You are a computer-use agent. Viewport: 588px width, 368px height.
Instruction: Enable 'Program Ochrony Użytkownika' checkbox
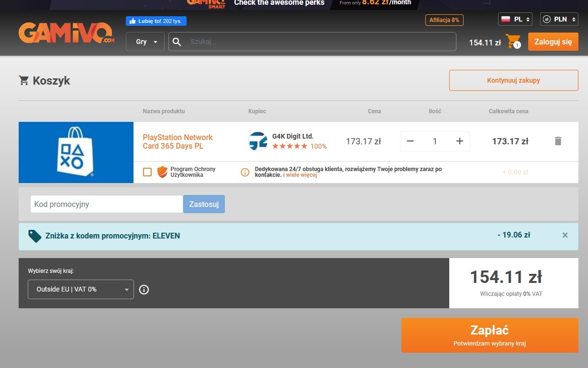(147, 172)
